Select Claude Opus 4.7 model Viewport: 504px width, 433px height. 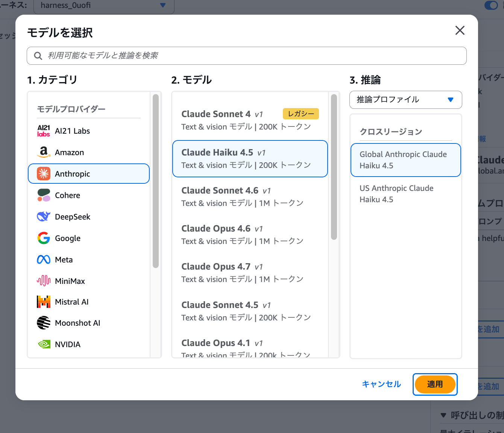[x=250, y=273]
